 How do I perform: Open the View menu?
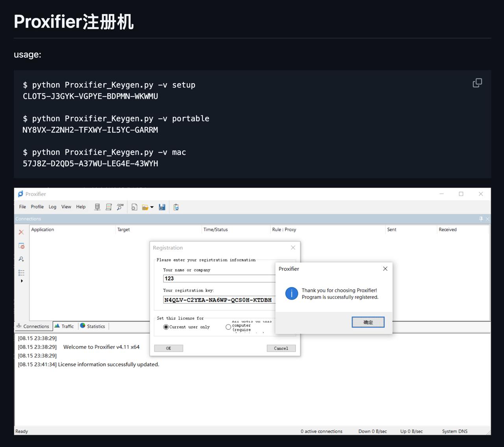tap(66, 207)
